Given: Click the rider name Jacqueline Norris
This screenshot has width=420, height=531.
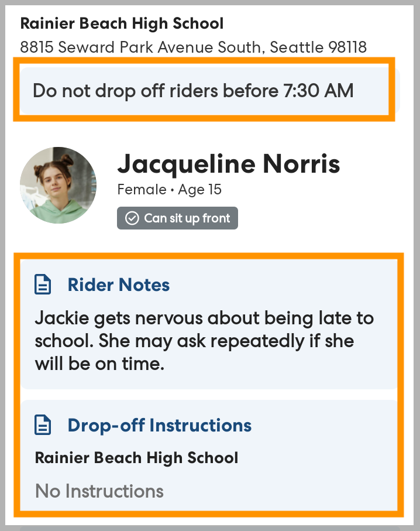Looking at the screenshot, I should point(229,165).
